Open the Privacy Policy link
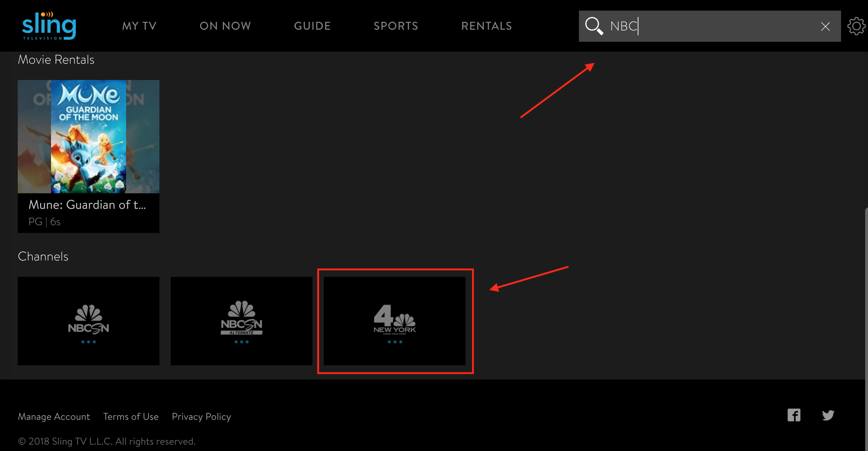 pos(201,417)
